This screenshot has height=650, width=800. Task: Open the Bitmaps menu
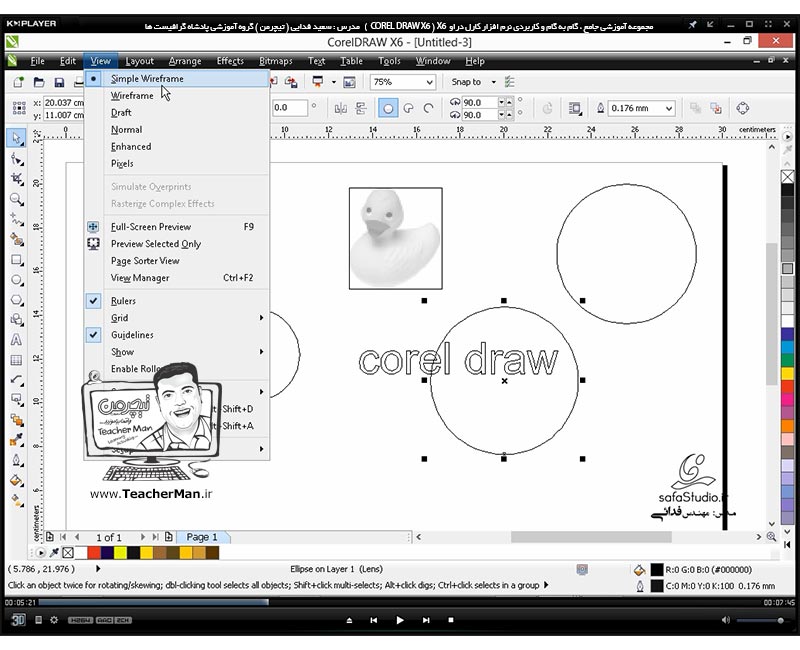tap(276, 61)
